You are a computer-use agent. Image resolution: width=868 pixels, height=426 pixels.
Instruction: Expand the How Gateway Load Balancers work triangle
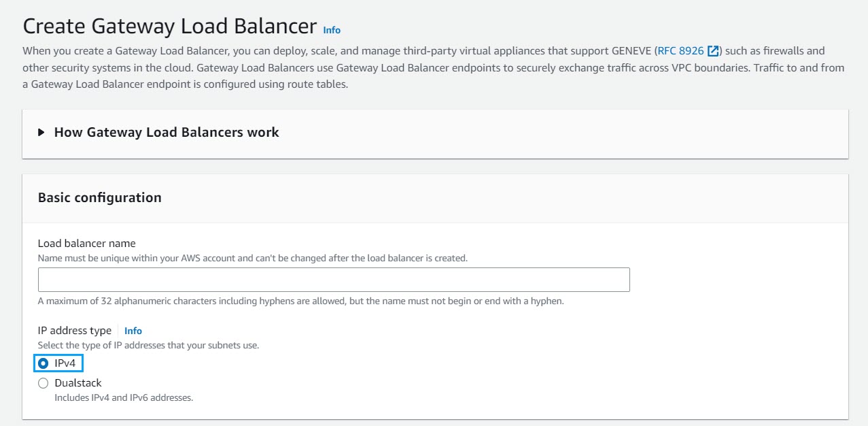41,132
